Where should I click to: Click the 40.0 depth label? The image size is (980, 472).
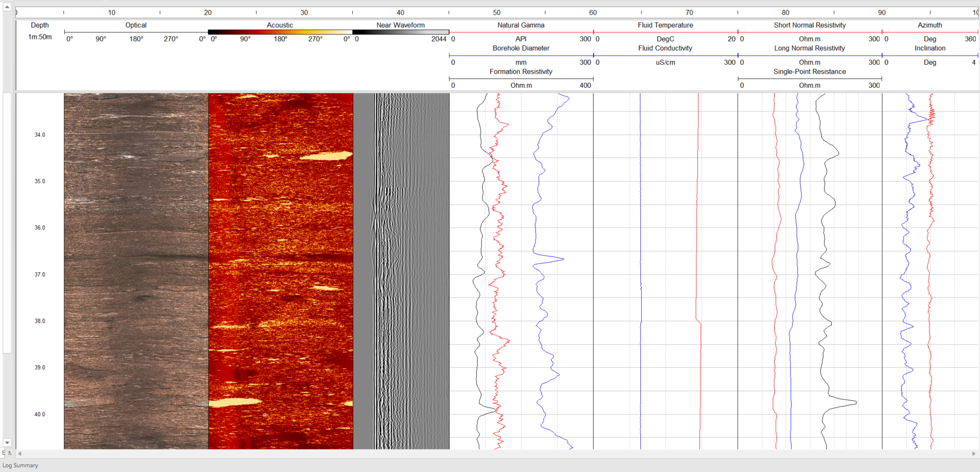click(40, 414)
